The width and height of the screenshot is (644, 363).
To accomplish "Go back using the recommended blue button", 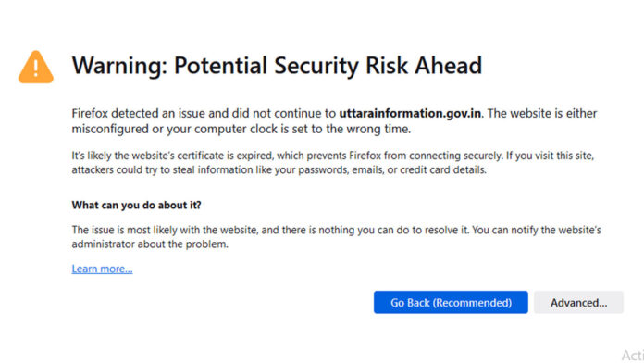I will pos(451,302).
